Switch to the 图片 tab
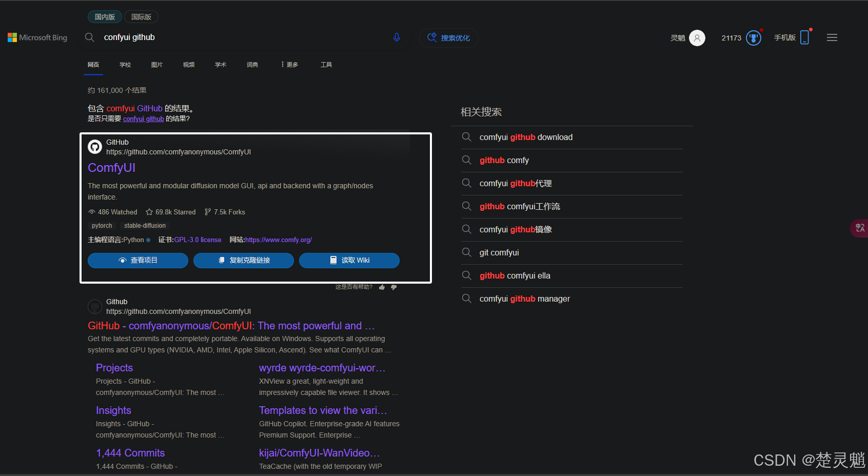This screenshot has height=476, width=868. (x=157, y=65)
